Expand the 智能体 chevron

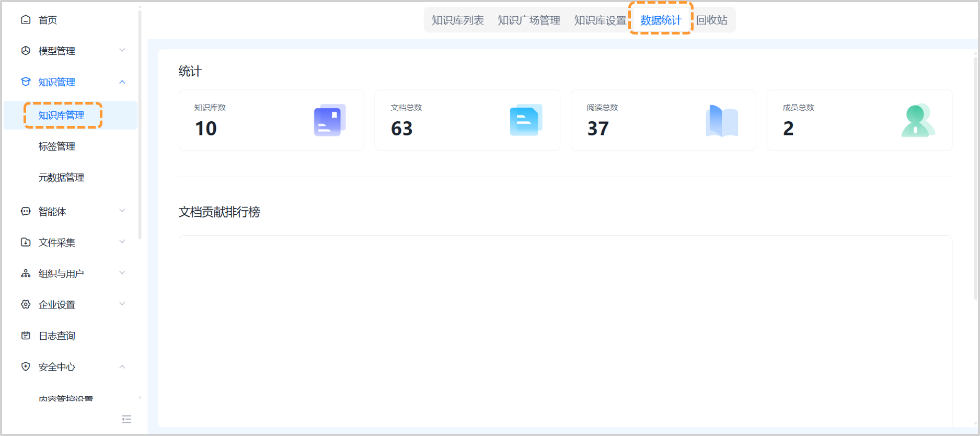122,211
